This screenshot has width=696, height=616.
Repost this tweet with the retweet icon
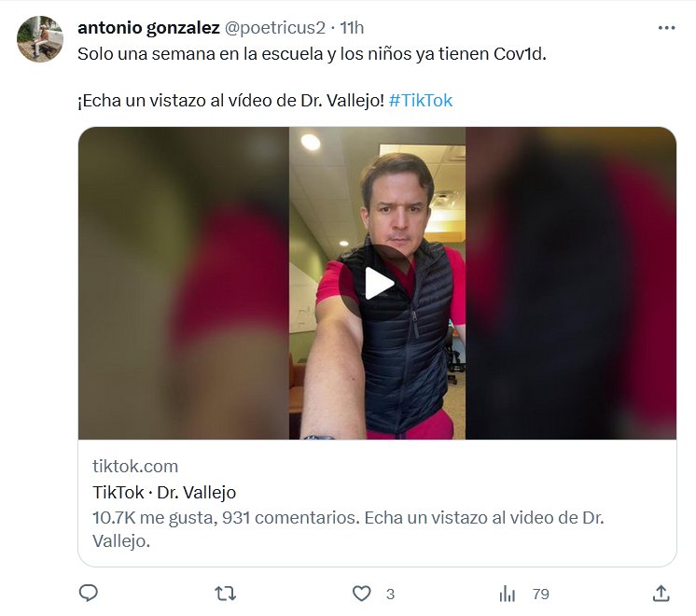(x=225, y=593)
